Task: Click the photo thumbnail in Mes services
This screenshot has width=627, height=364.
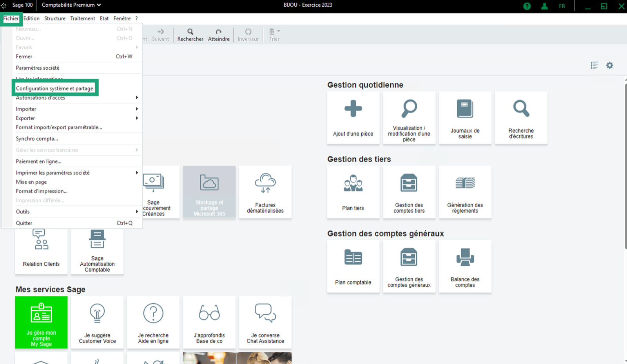Action: (x=237, y=358)
